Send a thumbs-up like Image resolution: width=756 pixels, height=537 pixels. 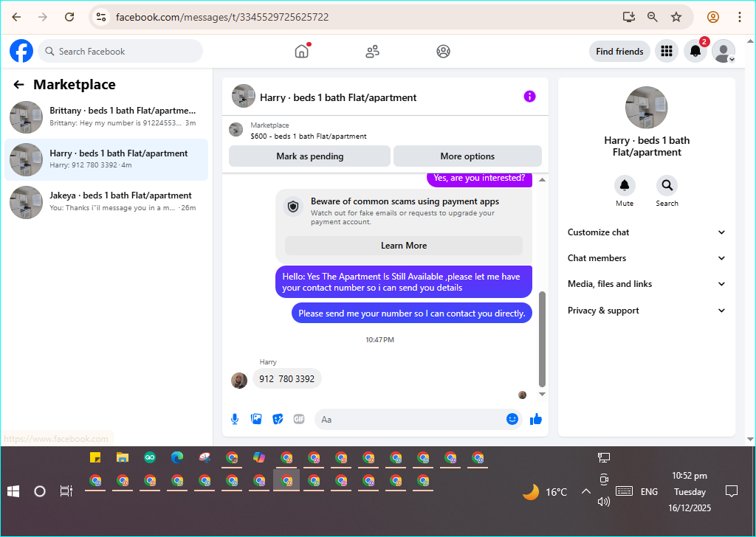coord(536,419)
